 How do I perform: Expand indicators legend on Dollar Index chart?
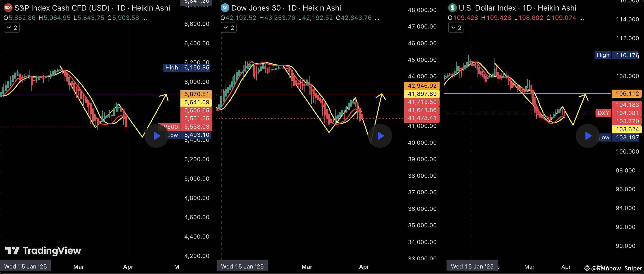[x=456, y=28]
